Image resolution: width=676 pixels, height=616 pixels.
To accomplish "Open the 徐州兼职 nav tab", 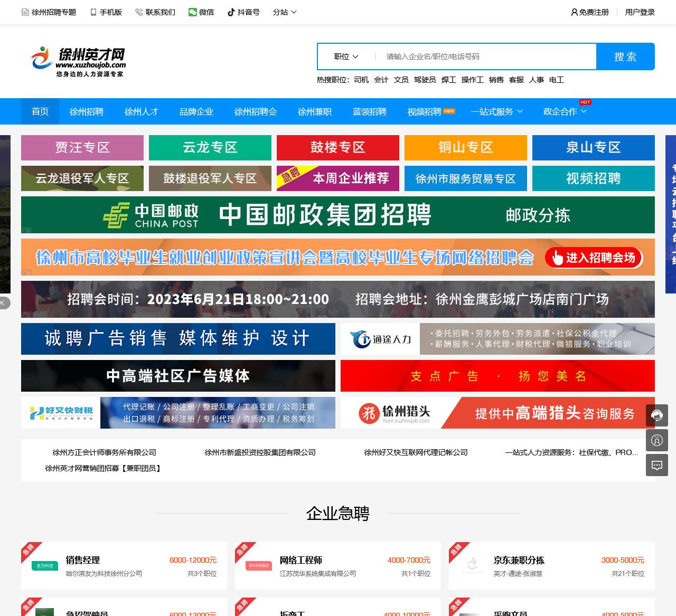I will (x=315, y=111).
